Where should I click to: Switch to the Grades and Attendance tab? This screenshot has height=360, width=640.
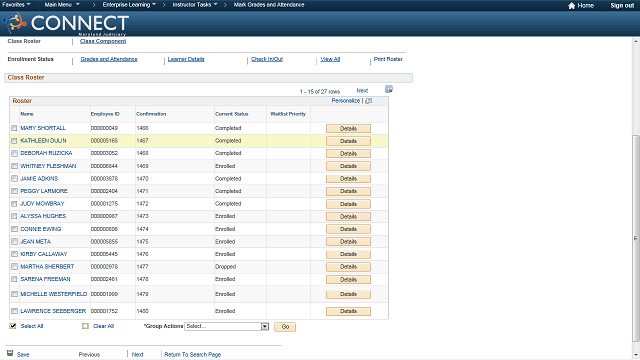(x=109, y=59)
